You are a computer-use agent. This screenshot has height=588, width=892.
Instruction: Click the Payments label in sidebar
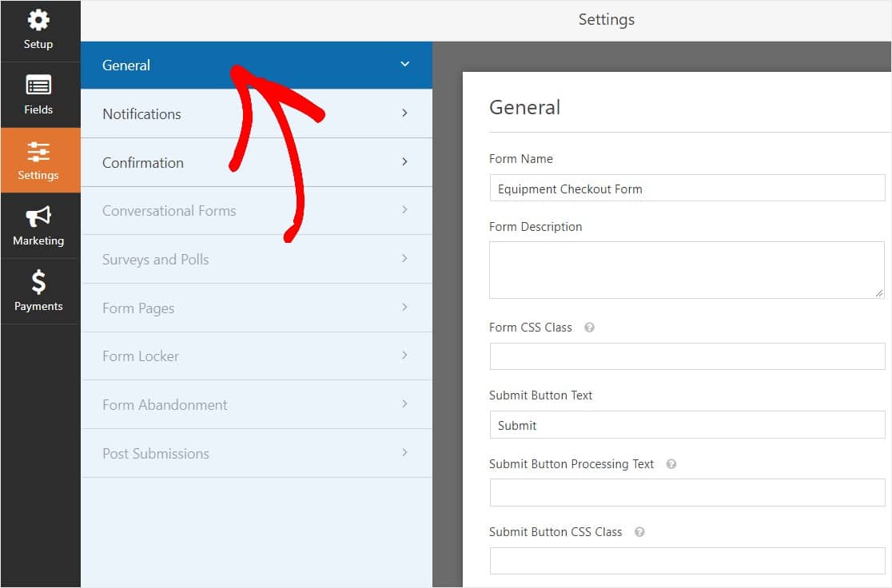click(38, 306)
